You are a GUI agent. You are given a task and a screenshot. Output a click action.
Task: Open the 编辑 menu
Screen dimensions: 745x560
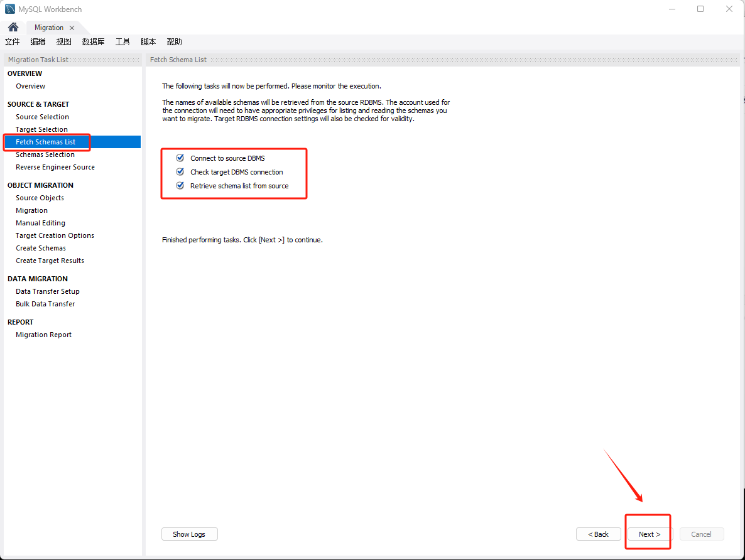(38, 42)
